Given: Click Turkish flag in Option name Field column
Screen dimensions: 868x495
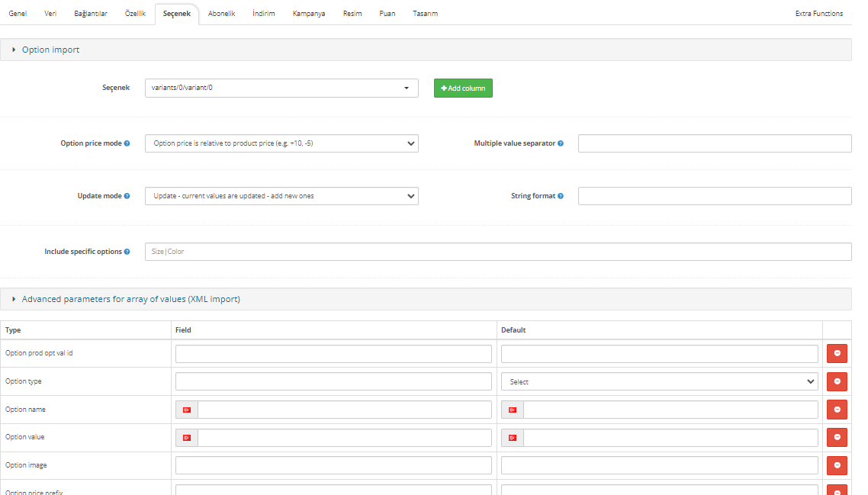Looking at the screenshot, I should (187, 410).
